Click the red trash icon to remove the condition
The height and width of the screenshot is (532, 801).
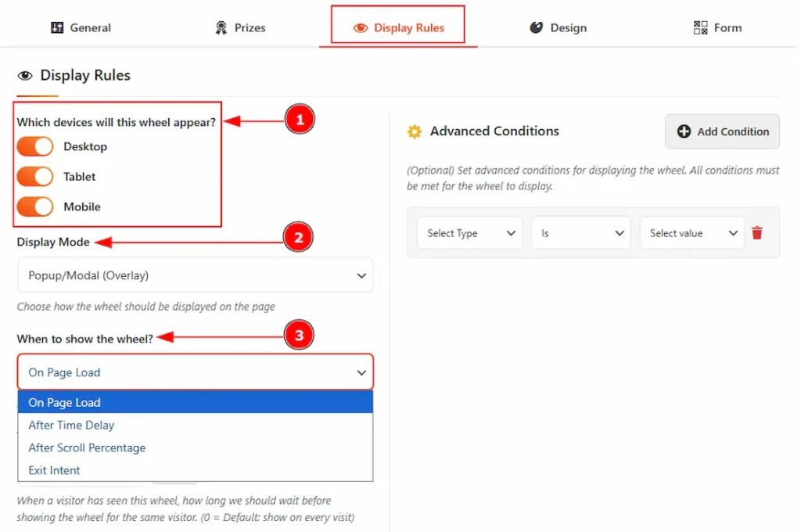[x=757, y=232]
